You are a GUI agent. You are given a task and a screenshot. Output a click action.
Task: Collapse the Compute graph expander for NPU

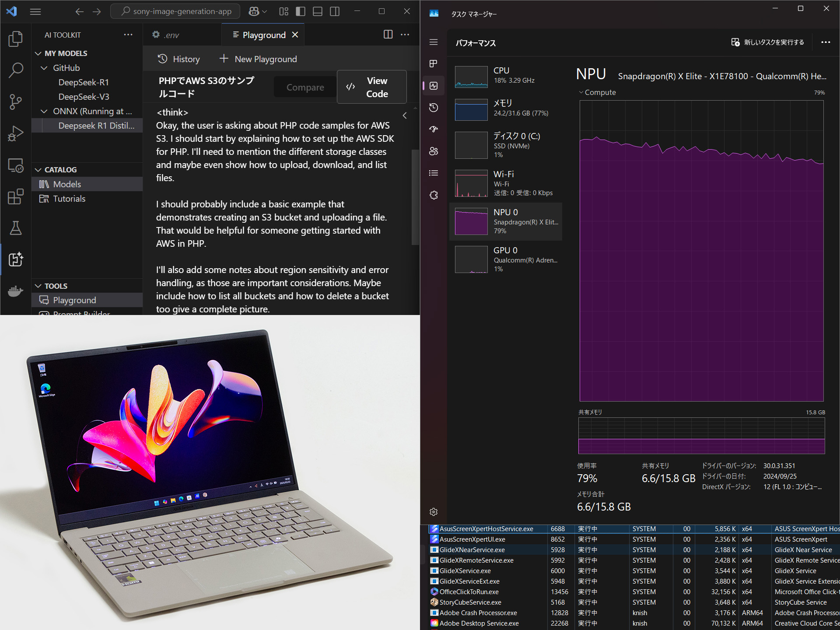(x=582, y=92)
